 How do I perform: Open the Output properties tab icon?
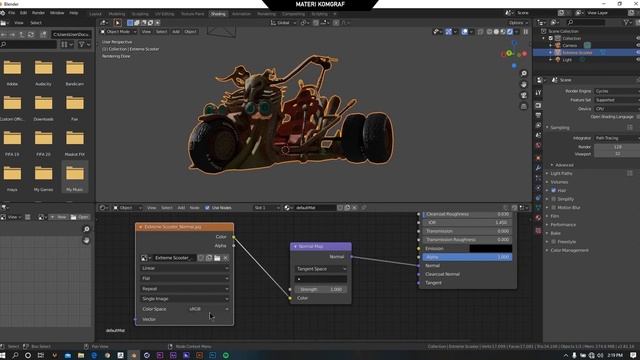tap(538, 116)
